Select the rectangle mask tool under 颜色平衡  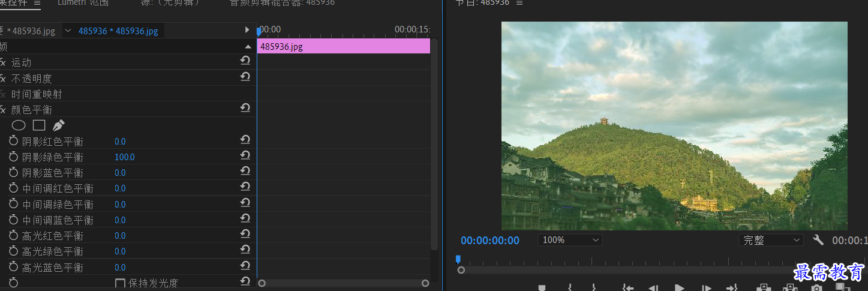(39, 125)
